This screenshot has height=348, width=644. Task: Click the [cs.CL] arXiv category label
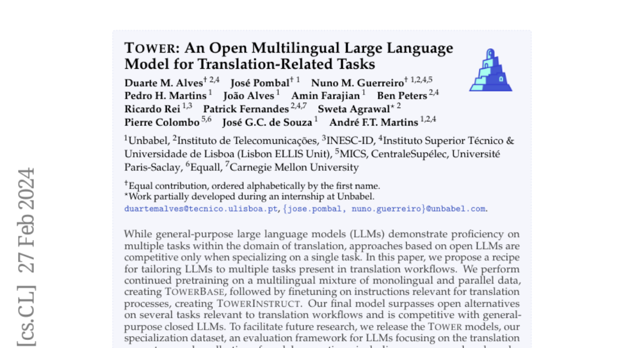click(x=26, y=313)
